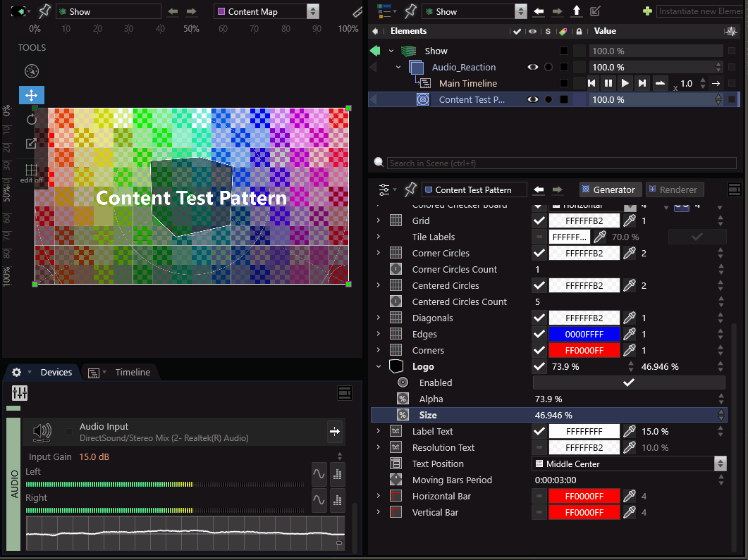The height and width of the screenshot is (560, 748).
Task: Click the red Corners color swatch
Action: 584,351
